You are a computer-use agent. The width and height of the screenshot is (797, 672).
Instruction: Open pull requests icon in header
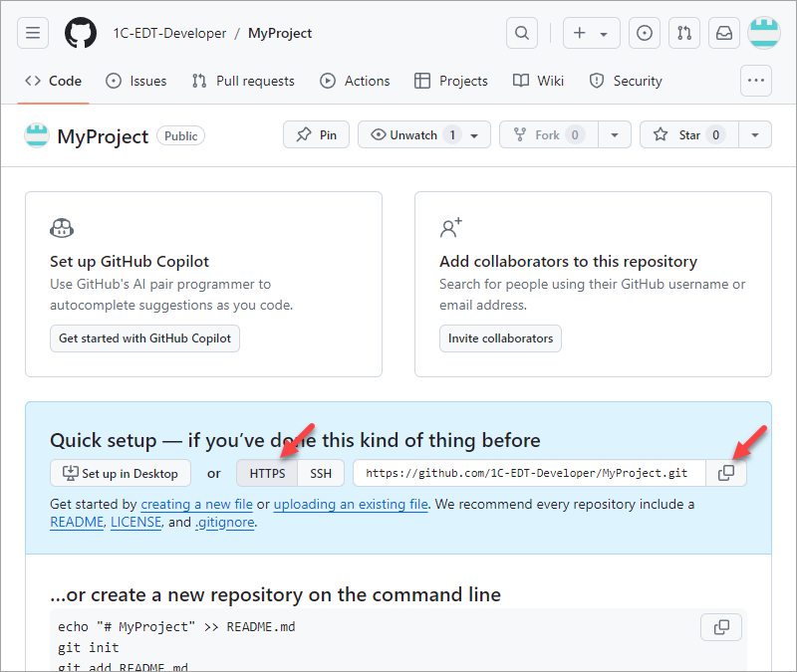tap(684, 33)
